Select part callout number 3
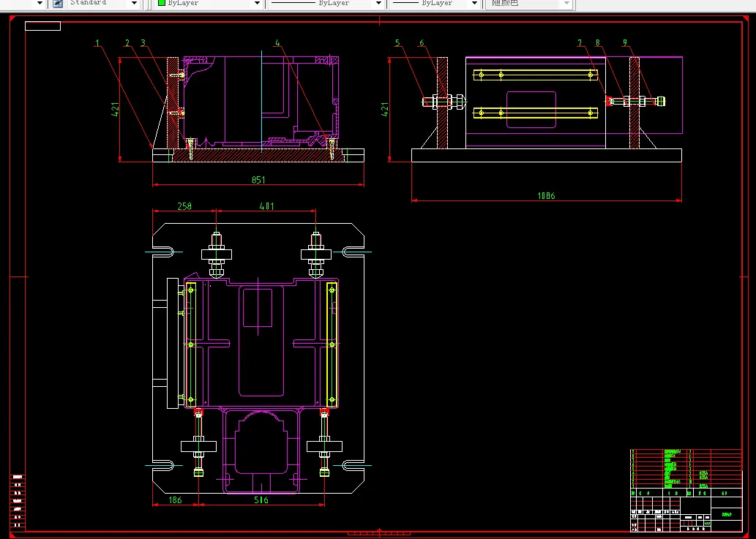Viewport: 756px width, 539px height. pos(143,43)
